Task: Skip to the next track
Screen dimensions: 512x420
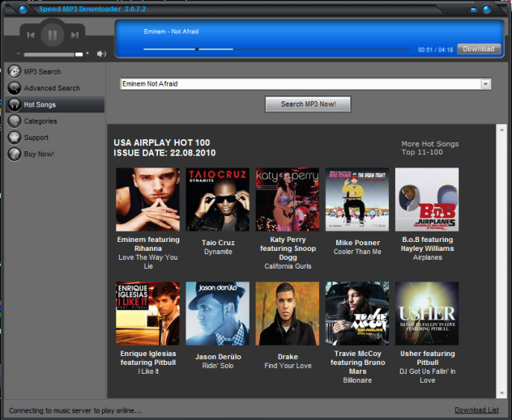Action: [x=75, y=35]
